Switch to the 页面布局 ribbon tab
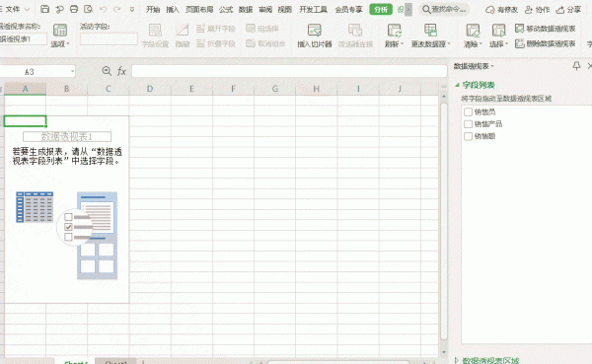This screenshot has height=364, width=592. click(x=199, y=10)
